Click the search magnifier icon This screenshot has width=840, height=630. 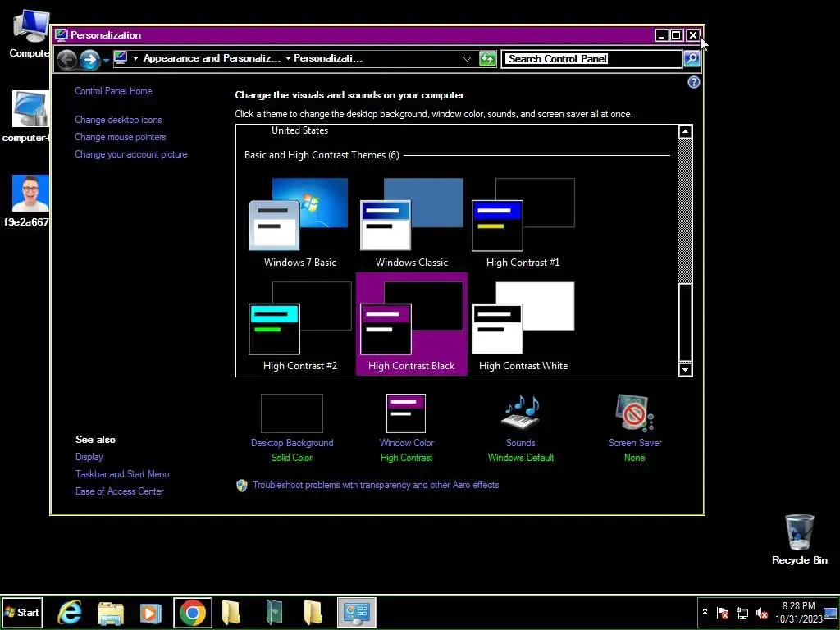[x=692, y=59]
